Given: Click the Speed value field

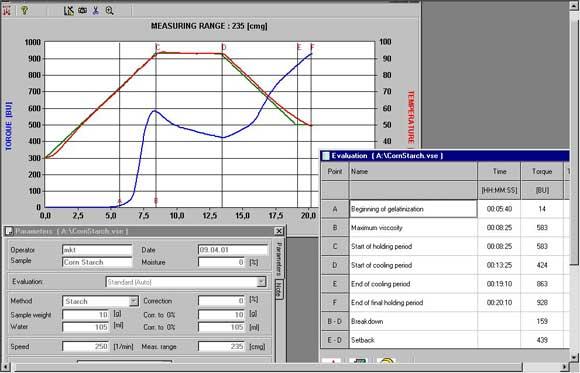Looking at the screenshot, I should (86, 346).
